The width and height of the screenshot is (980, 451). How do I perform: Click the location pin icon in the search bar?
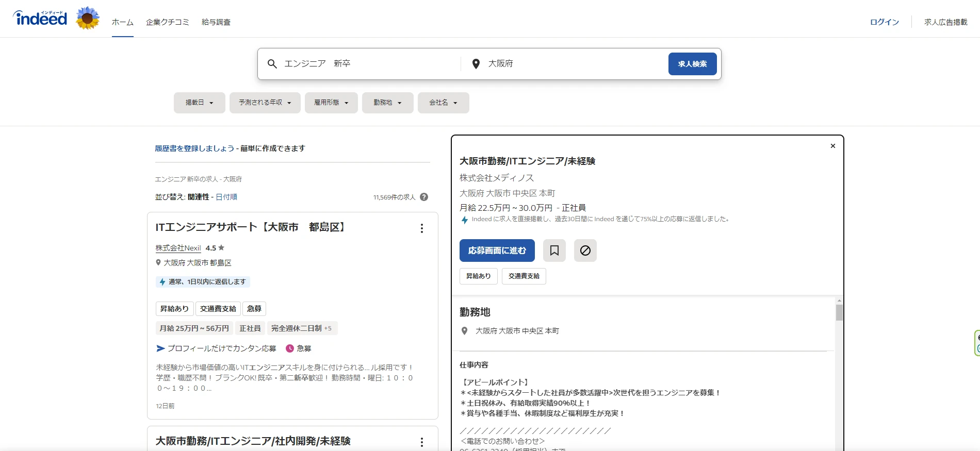click(x=476, y=64)
